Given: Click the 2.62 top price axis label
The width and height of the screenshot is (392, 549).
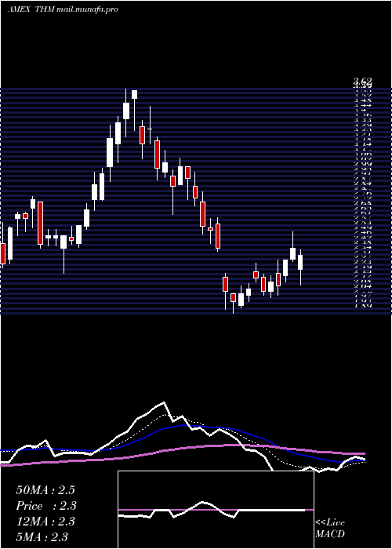Looking at the screenshot, I should click(362, 82).
